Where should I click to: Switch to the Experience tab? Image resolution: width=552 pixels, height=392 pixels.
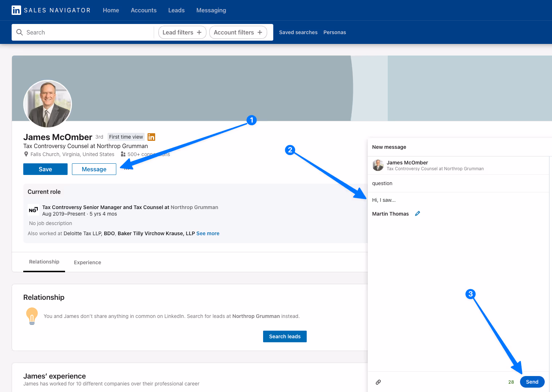(x=87, y=262)
